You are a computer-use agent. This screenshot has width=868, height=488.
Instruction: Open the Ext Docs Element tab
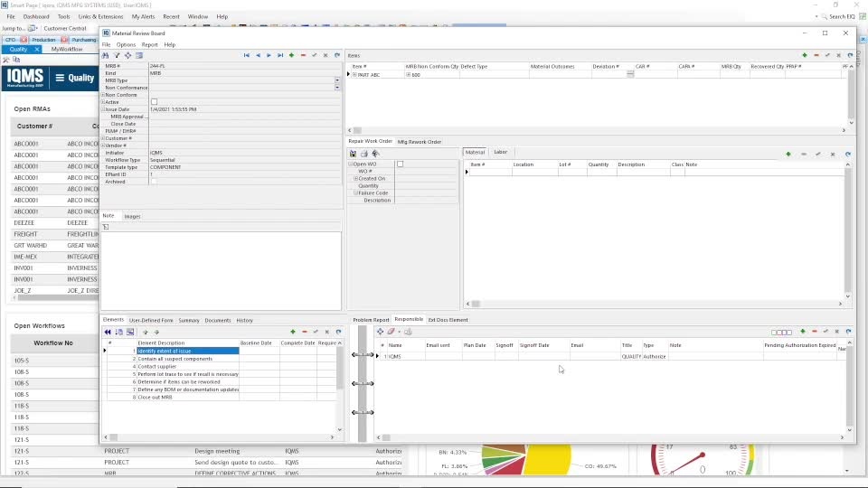pos(448,320)
